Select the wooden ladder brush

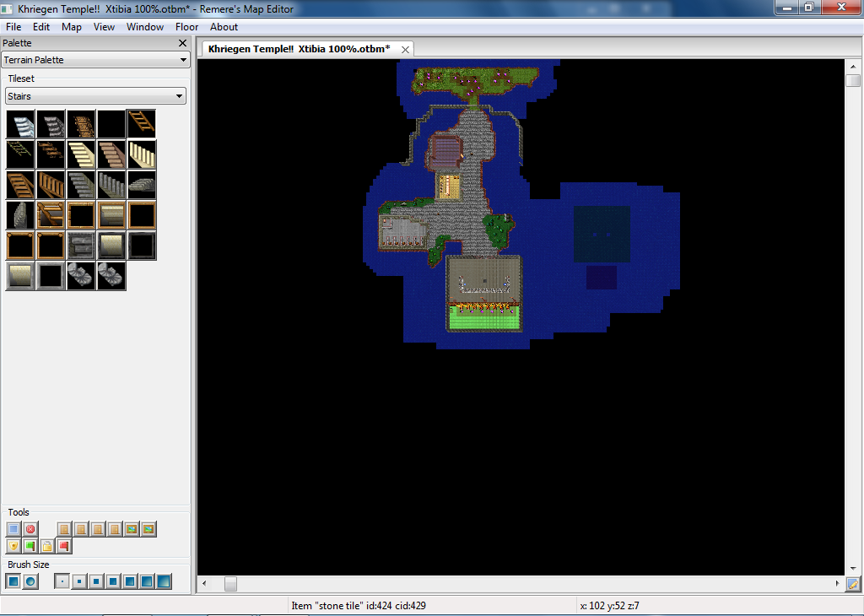142,124
